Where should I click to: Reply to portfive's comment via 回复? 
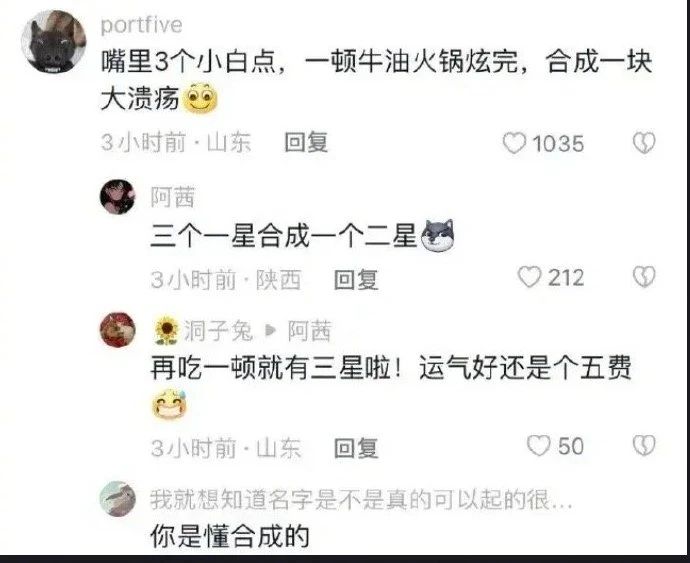tap(306, 143)
